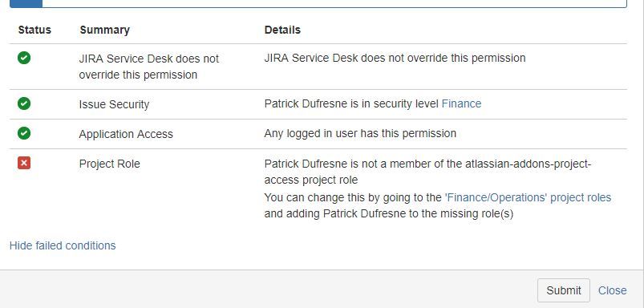Click the green check icon beside Issue Security
The width and height of the screenshot is (644, 308).
[24, 103]
